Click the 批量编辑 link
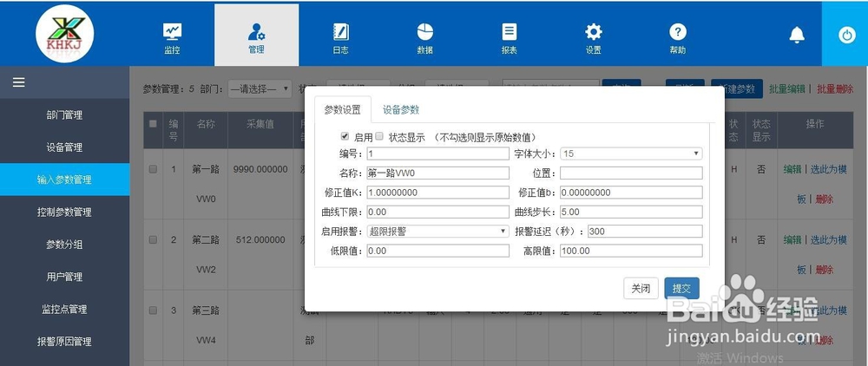Image resolution: width=868 pixels, height=366 pixels. click(x=786, y=89)
